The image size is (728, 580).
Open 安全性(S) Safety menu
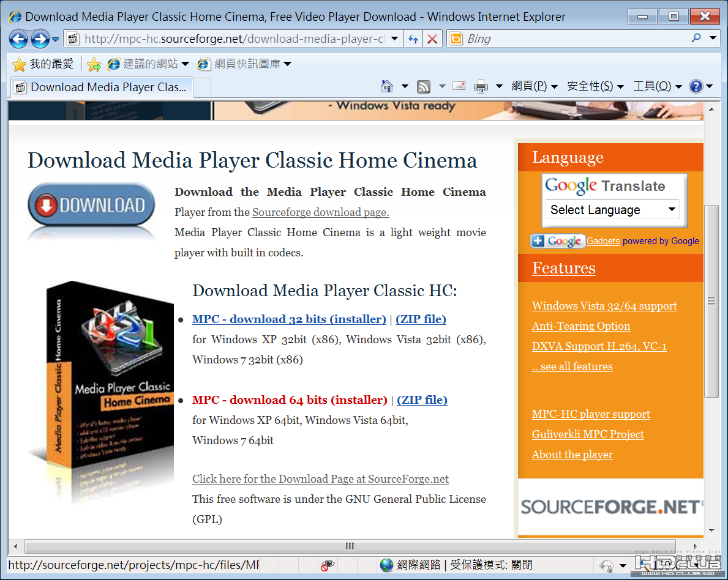point(595,86)
